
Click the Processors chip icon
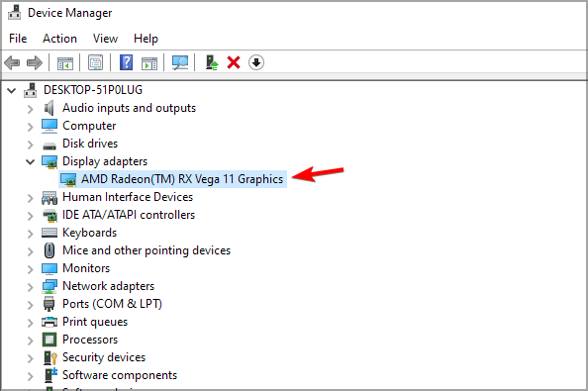[x=49, y=340]
